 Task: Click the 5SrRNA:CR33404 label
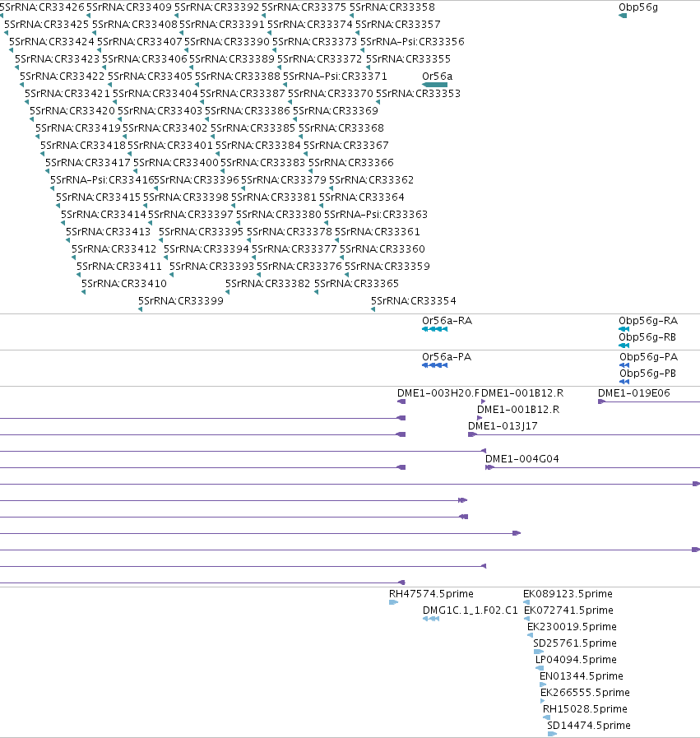pos(155,93)
